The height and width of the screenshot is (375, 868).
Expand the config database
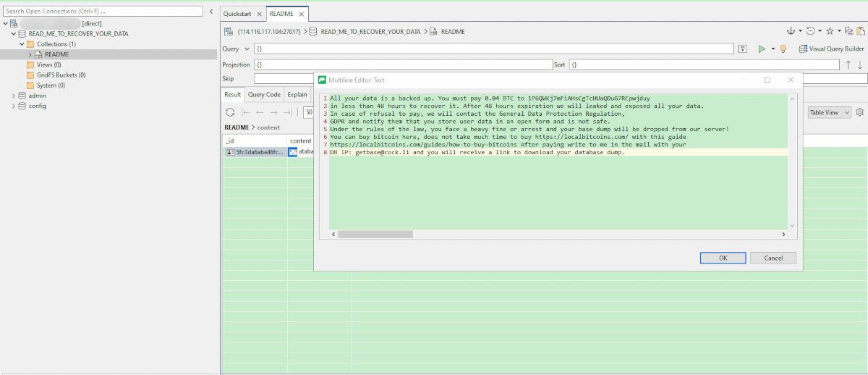pos(13,106)
